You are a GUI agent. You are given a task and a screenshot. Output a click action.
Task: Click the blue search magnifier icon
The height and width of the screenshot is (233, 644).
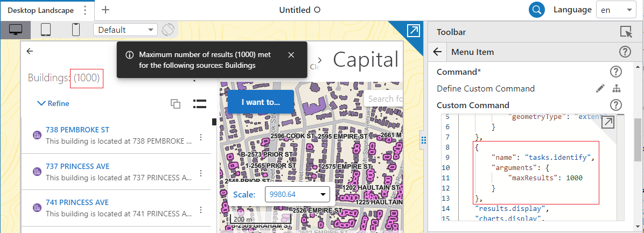click(537, 10)
